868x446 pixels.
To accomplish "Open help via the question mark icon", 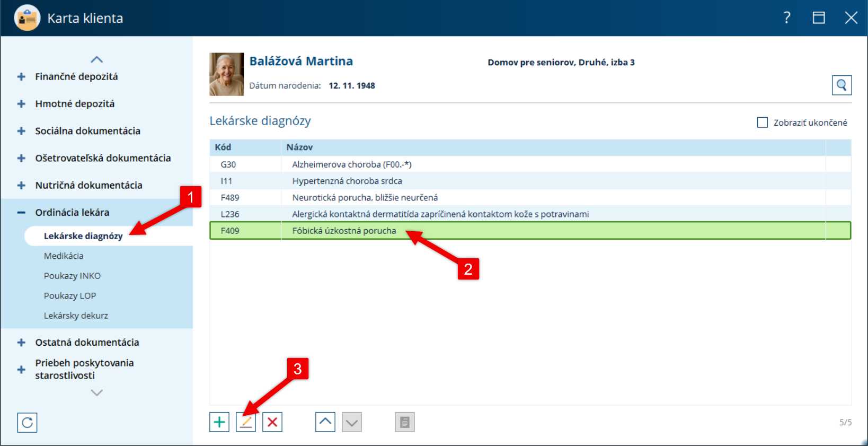I will click(787, 18).
